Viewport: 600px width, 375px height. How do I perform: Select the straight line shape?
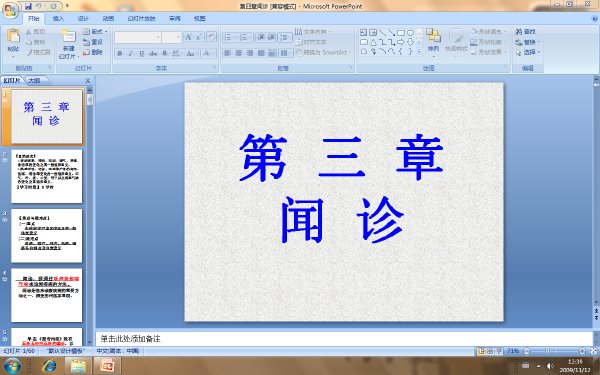click(382, 33)
